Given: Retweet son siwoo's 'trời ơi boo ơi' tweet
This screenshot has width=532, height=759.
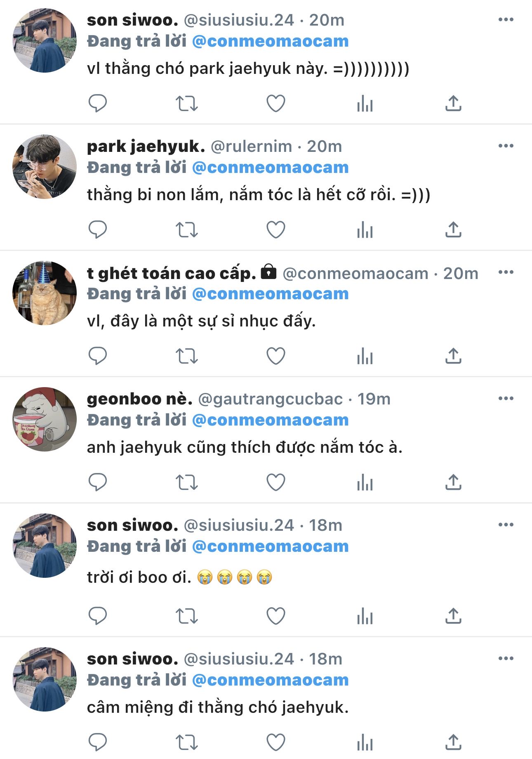Looking at the screenshot, I should (187, 616).
